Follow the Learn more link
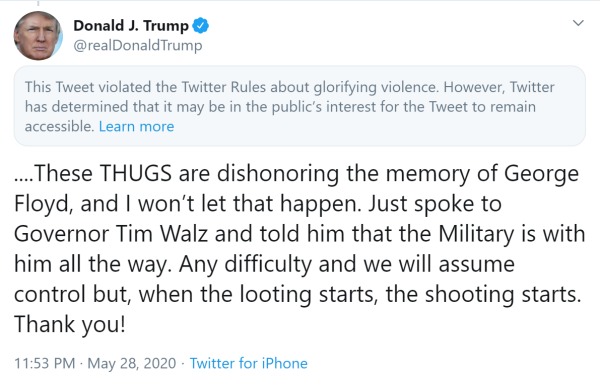 click(136, 126)
